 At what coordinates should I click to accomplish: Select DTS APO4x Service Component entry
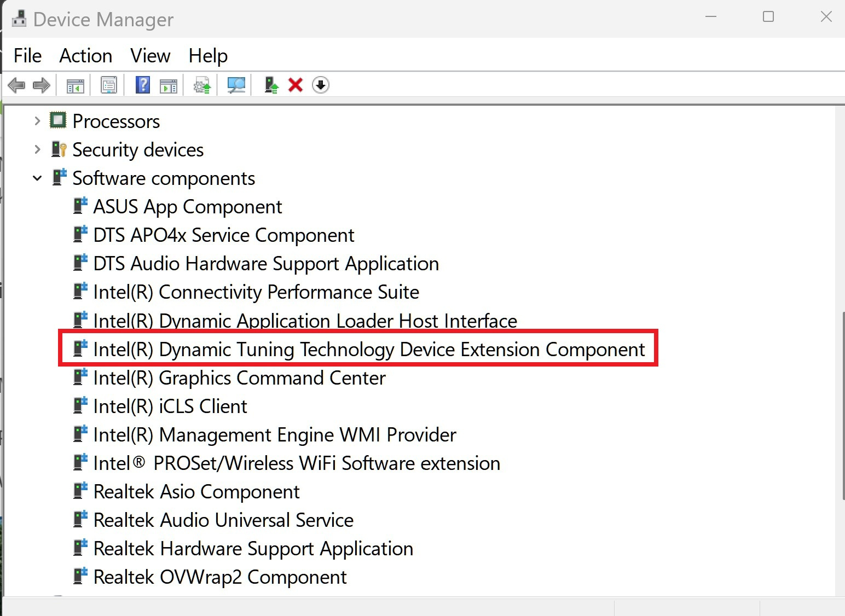(224, 235)
